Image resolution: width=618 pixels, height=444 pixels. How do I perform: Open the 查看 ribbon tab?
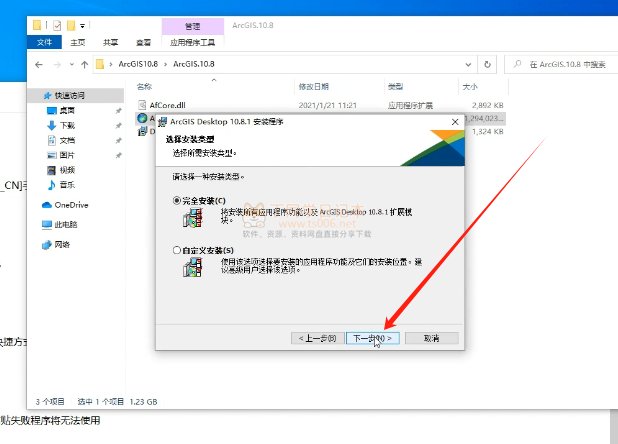coord(143,42)
